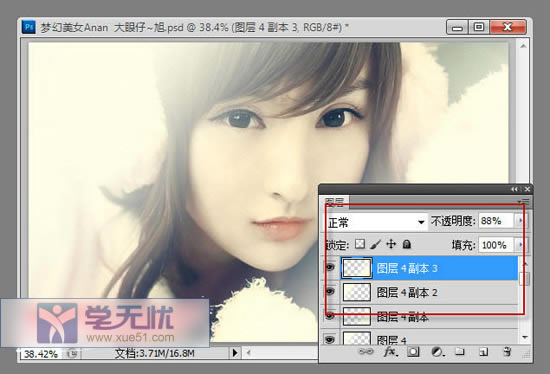Screen dimensions: 550x374
Task: Click thumbnail of 图层 4 副本 3
Action: tap(357, 268)
